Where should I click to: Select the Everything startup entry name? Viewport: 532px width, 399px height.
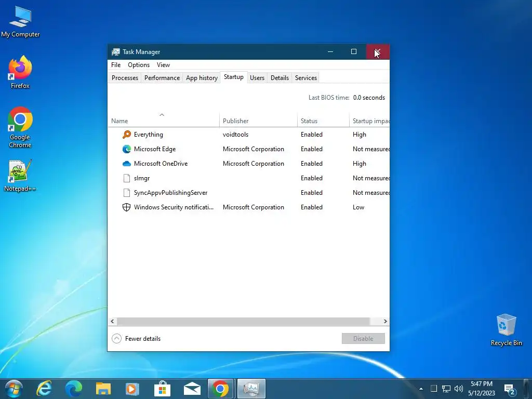[x=148, y=135]
